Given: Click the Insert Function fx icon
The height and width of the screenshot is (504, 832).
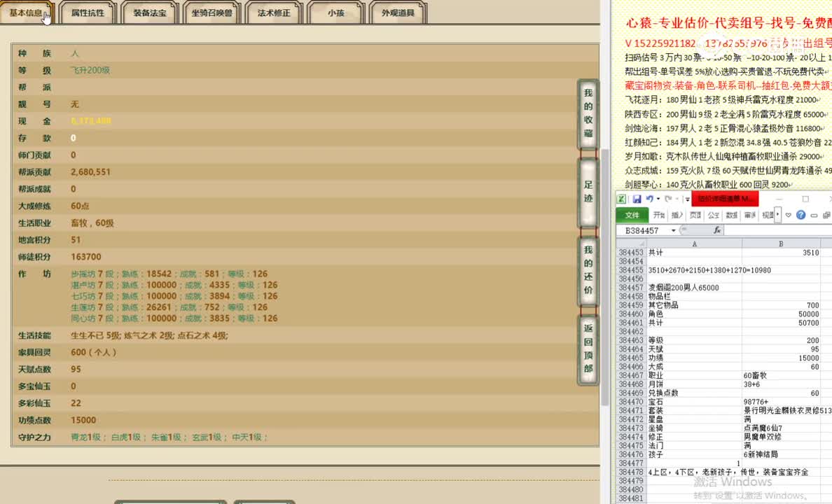Looking at the screenshot, I should [x=717, y=230].
